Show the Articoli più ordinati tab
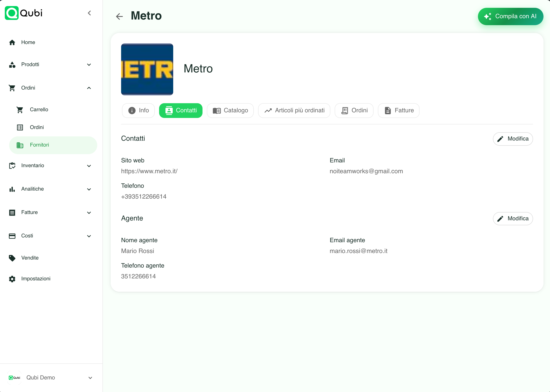Image resolution: width=550 pixels, height=392 pixels. tap(294, 111)
